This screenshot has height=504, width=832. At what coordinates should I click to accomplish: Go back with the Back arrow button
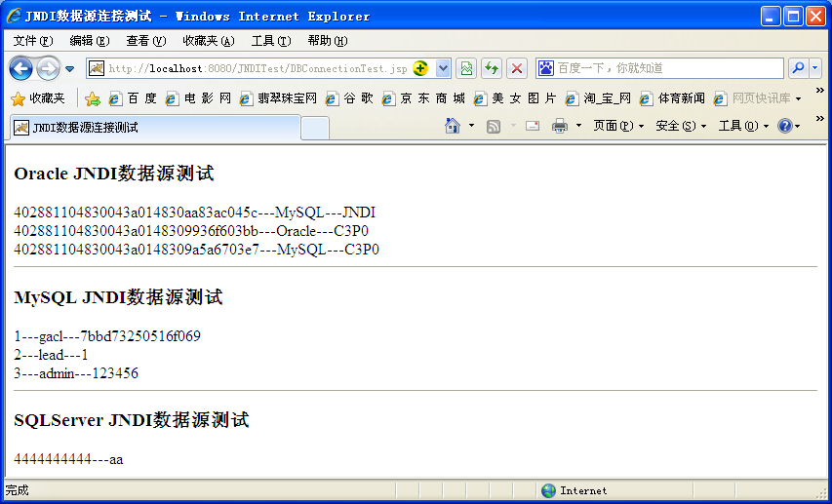click(x=20, y=68)
